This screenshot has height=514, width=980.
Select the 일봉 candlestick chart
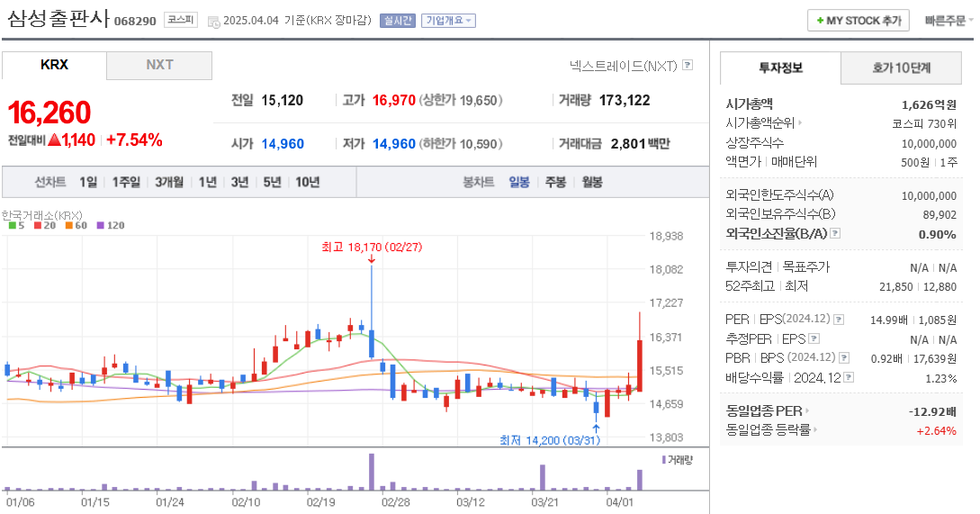pos(518,182)
